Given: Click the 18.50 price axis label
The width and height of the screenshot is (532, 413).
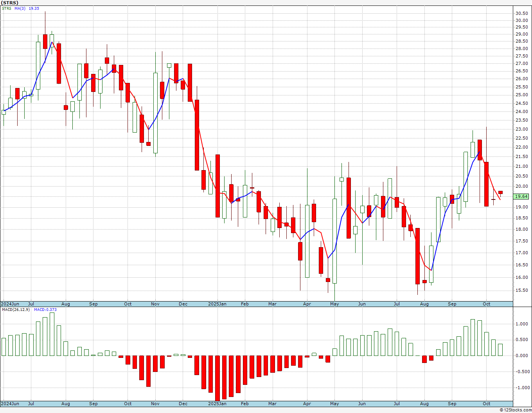Looking at the screenshot, I should 521,218.
